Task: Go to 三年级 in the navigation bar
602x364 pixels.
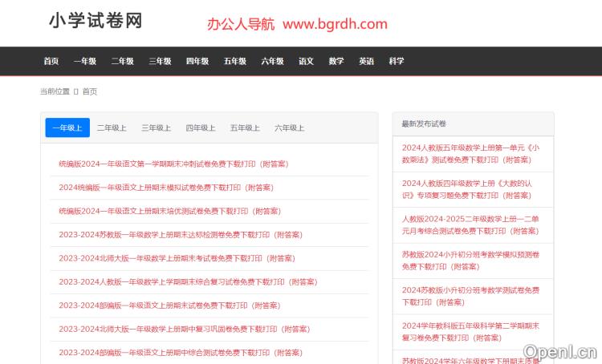Action: click(x=160, y=61)
